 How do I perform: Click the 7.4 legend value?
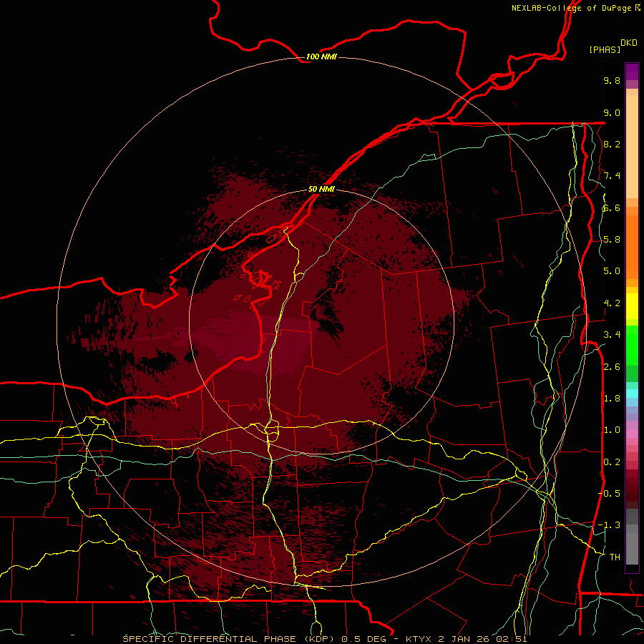(x=612, y=176)
